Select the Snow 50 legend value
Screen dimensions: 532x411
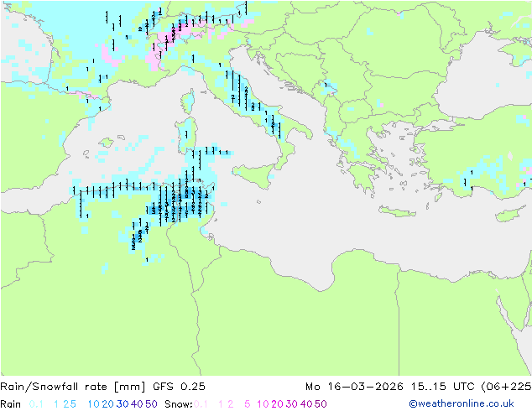point(321,404)
